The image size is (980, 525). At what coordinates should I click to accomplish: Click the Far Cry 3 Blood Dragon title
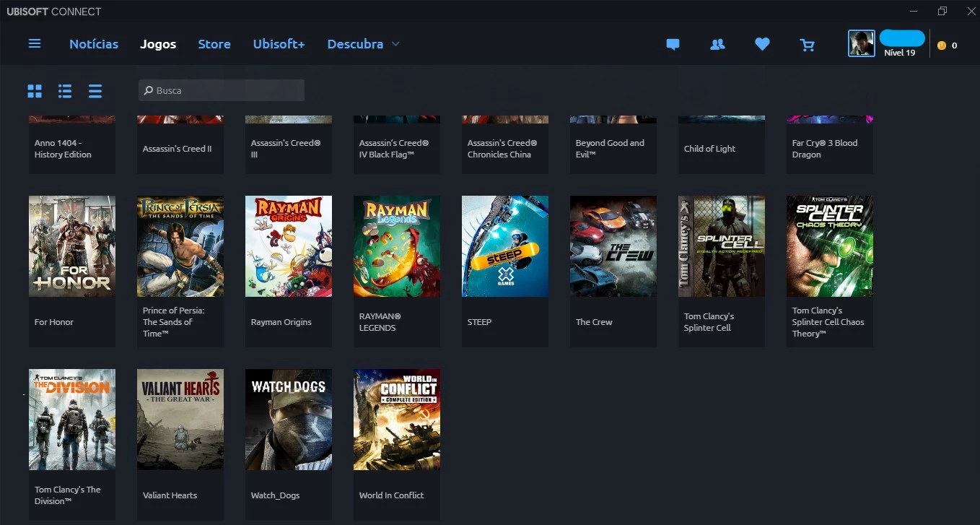pos(825,149)
